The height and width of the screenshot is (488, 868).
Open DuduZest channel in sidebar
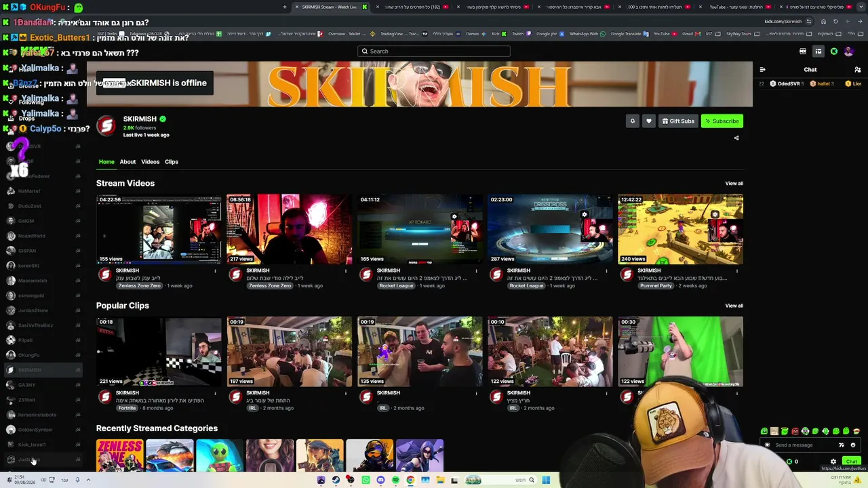click(x=42, y=206)
